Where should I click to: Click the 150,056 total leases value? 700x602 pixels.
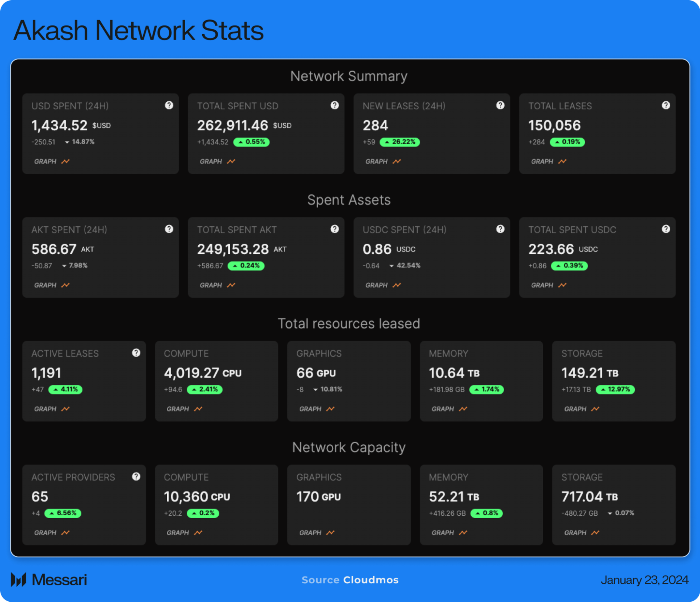click(554, 125)
